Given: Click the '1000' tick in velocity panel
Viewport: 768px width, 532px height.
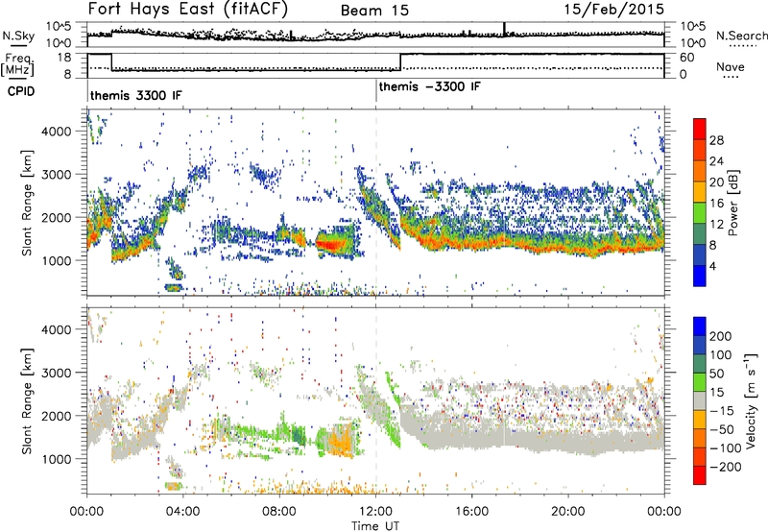Looking at the screenshot, I should coord(57,459).
